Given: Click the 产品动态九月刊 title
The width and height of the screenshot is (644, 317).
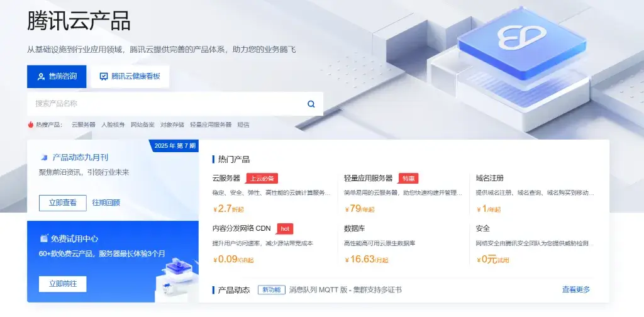Looking at the screenshot, I should pyautogui.click(x=80, y=157).
